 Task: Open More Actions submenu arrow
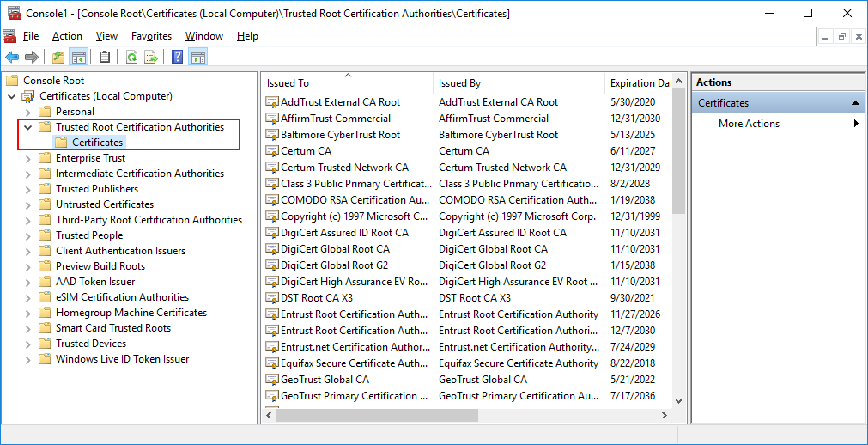[857, 124]
